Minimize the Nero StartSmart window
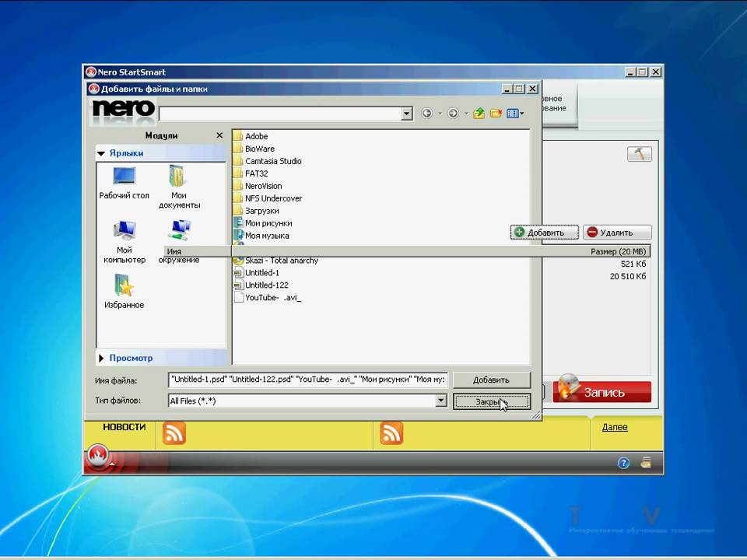 click(630, 72)
